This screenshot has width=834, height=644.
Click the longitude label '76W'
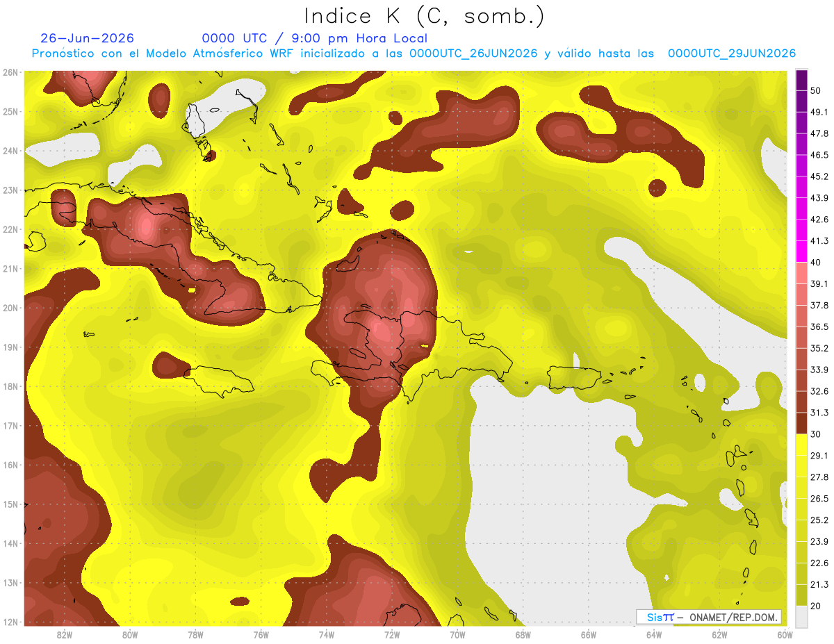pyautogui.click(x=261, y=634)
